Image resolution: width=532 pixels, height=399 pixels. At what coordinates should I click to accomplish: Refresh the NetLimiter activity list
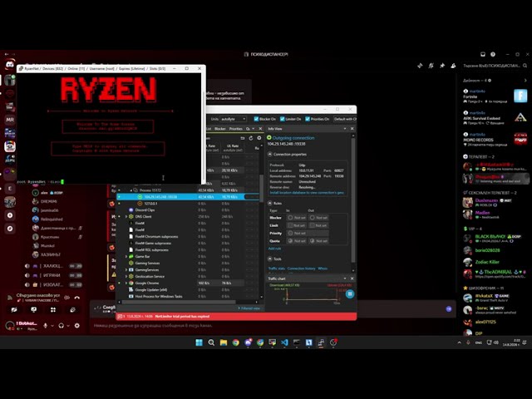coord(251,138)
